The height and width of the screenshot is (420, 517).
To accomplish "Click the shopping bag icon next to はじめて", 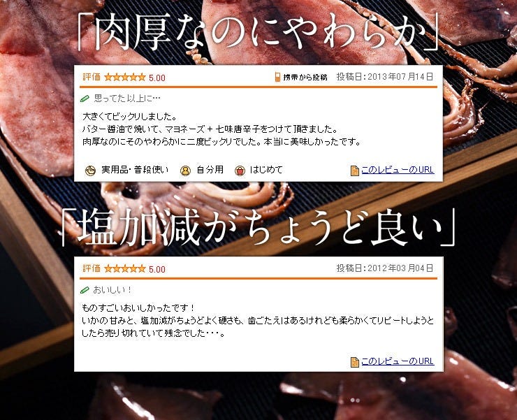I will [240, 171].
